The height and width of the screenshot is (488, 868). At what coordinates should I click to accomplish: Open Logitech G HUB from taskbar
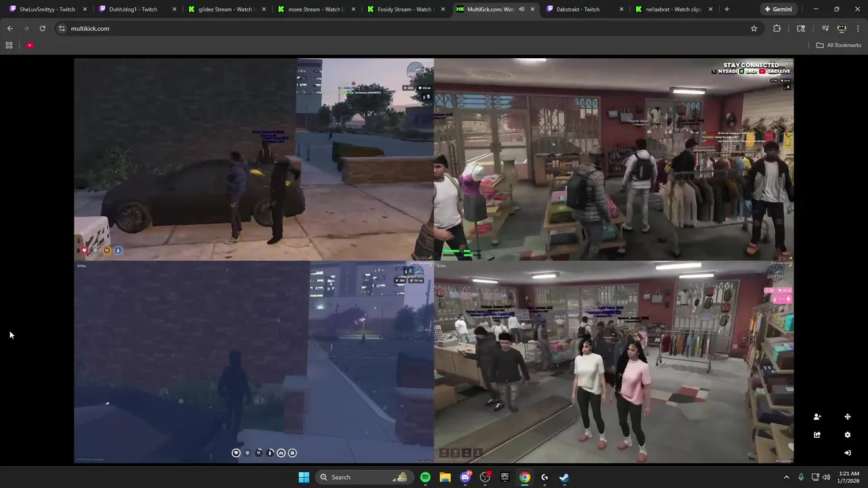[x=545, y=477]
